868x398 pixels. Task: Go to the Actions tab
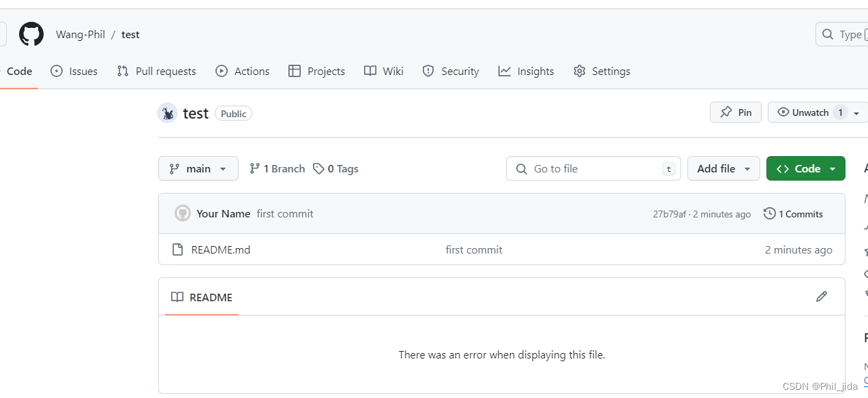pos(243,71)
